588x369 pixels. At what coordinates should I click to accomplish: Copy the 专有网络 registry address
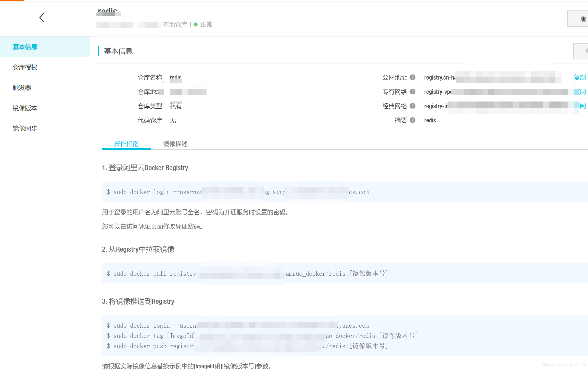coord(582,92)
